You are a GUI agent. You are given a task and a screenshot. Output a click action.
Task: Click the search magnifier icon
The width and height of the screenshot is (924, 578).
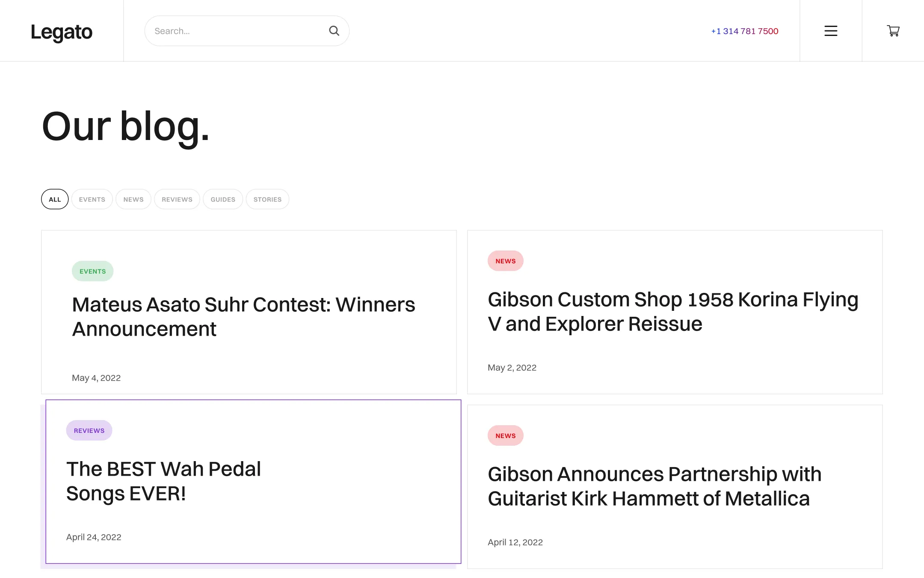tap(334, 31)
